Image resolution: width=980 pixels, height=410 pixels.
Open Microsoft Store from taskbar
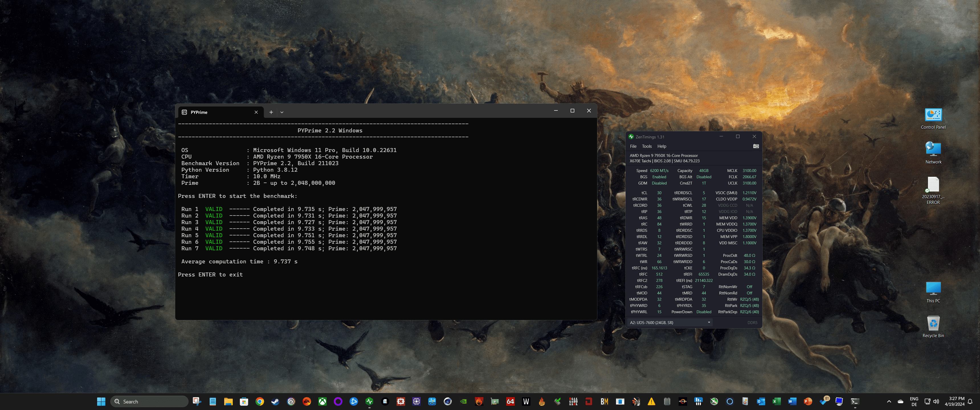click(244, 401)
